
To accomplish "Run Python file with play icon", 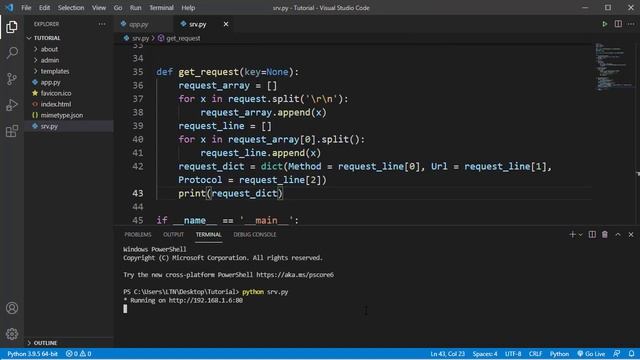I will click(x=604, y=24).
